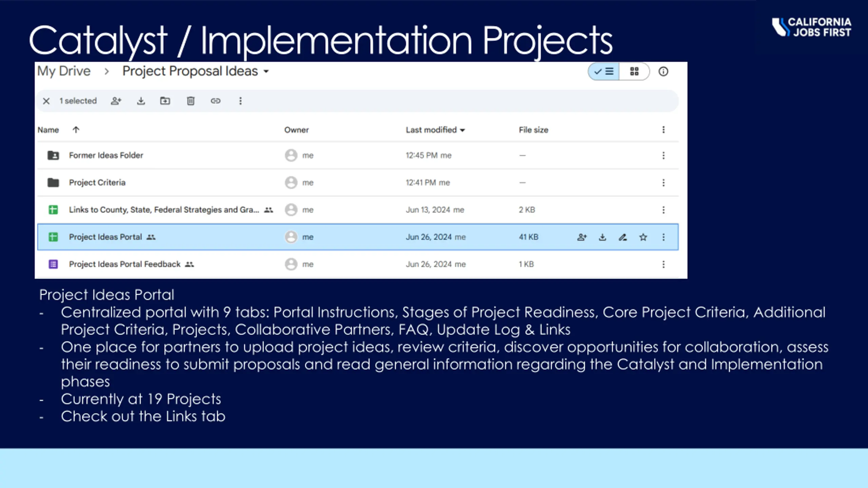Open the Last modified sort dropdown

[462, 130]
